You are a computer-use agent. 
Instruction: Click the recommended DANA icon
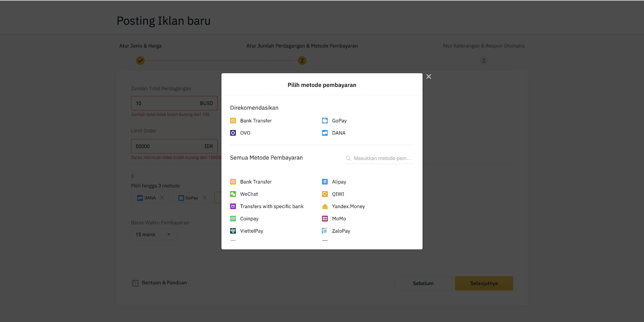pos(325,133)
